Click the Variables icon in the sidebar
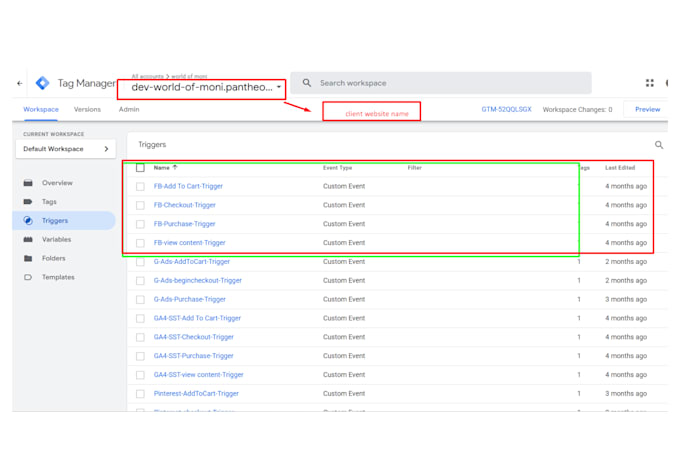 pos(28,239)
